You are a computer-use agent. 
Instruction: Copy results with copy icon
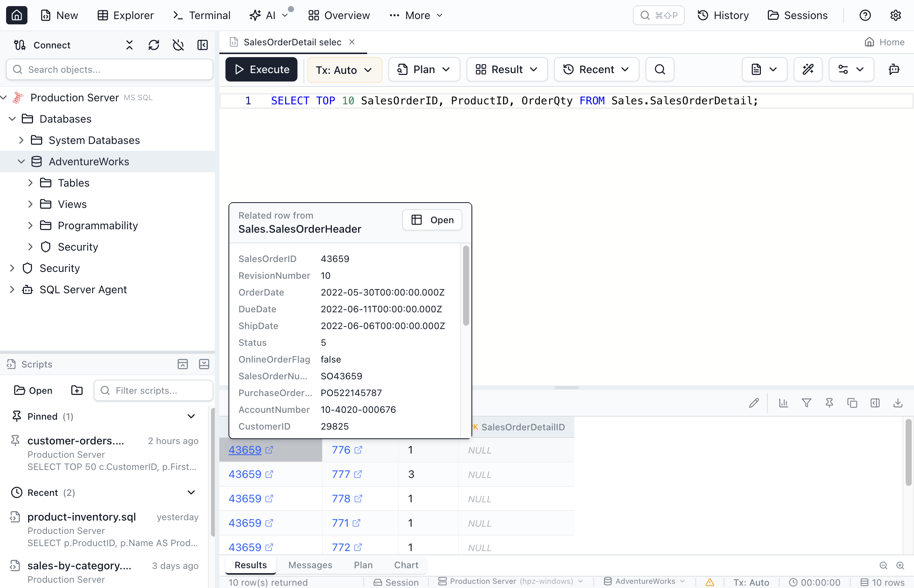click(x=852, y=403)
